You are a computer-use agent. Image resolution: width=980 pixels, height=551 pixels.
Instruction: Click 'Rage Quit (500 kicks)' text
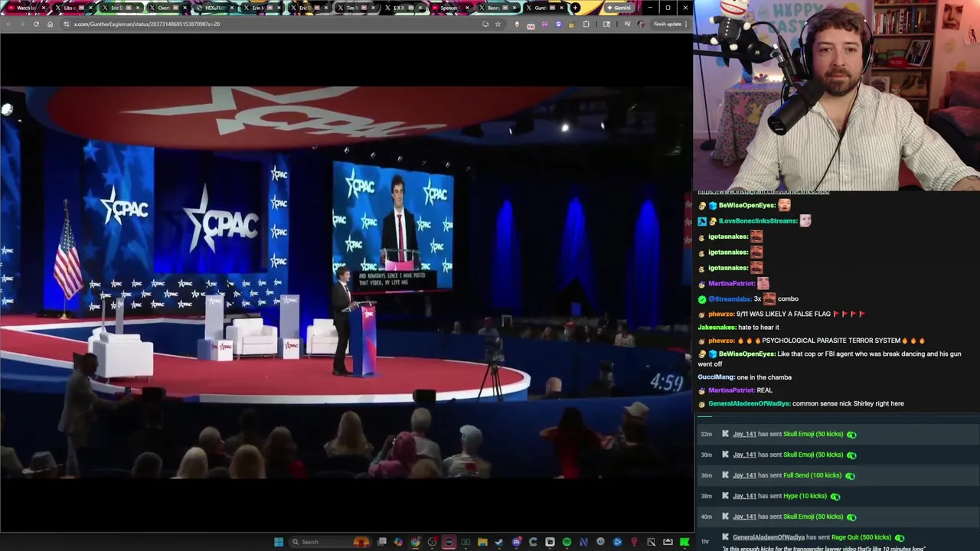(x=861, y=537)
